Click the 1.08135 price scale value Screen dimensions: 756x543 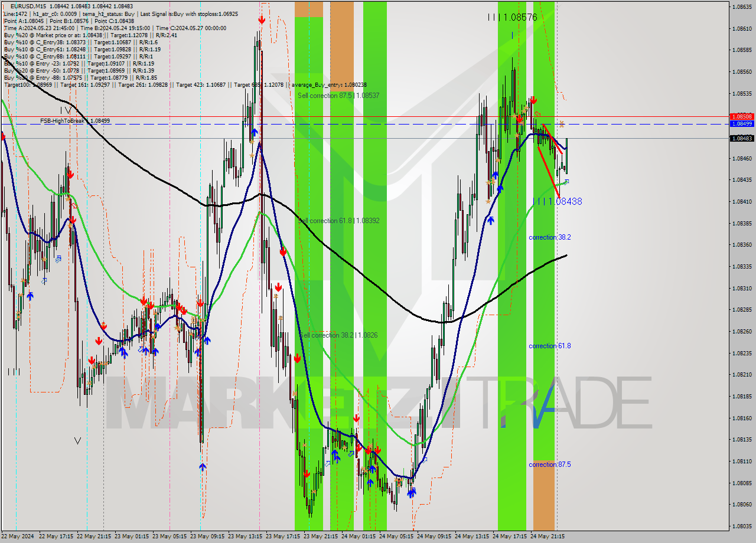(x=742, y=439)
